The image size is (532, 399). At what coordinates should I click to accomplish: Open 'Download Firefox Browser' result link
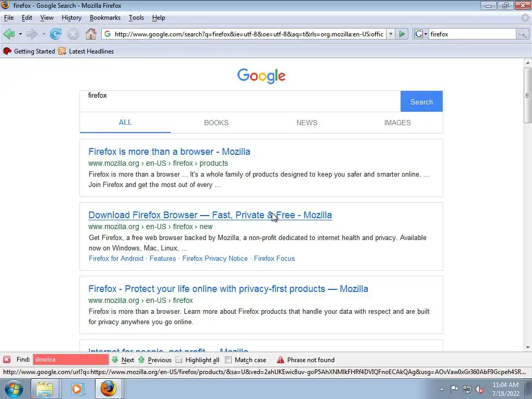pos(210,215)
